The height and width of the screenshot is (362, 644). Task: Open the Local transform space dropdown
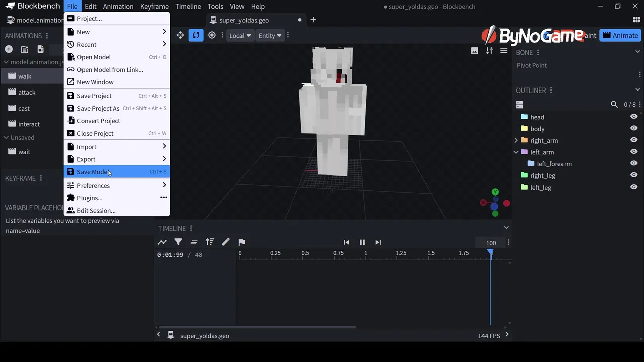240,35
